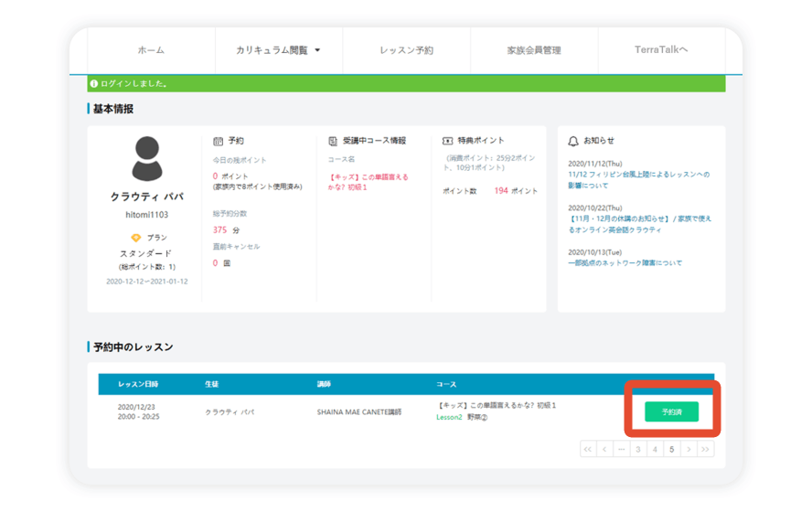The width and height of the screenshot is (812, 512).
Task: Open the network failure notice from 2020/10/13
Action: click(625, 263)
